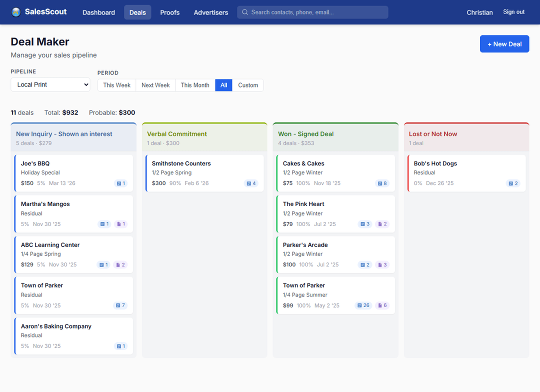Click the notes badge showing 7 on the New Inquiry Town of Parker card

(x=120, y=305)
